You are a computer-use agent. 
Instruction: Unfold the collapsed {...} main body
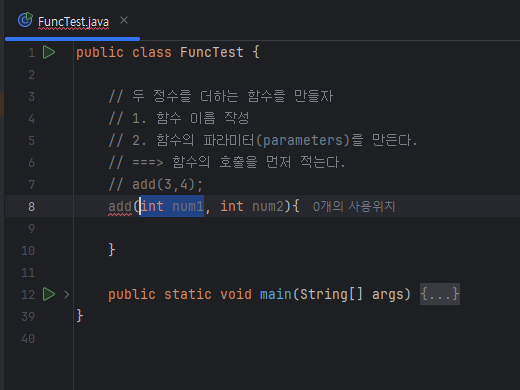click(x=440, y=294)
